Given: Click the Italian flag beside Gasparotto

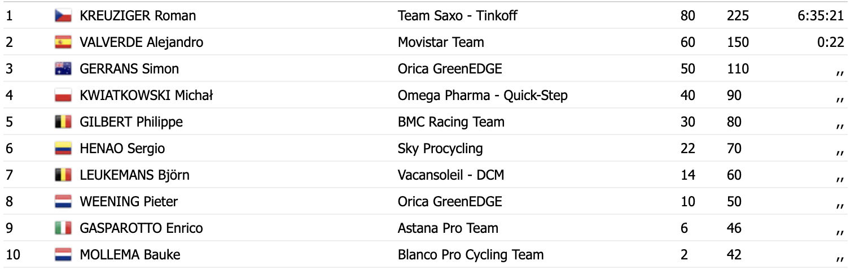Looking at the screenshot, I should [63, 228].
